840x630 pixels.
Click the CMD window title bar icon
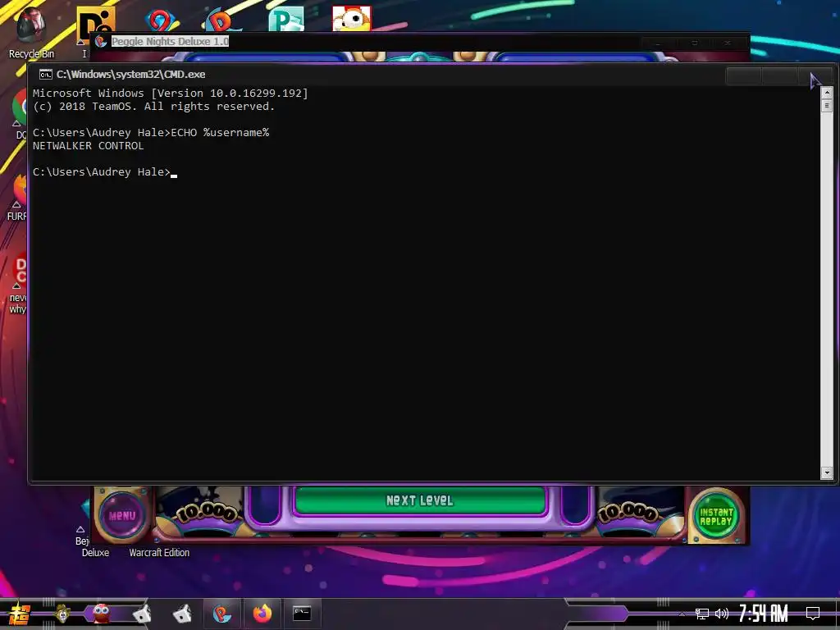(46, 75)
